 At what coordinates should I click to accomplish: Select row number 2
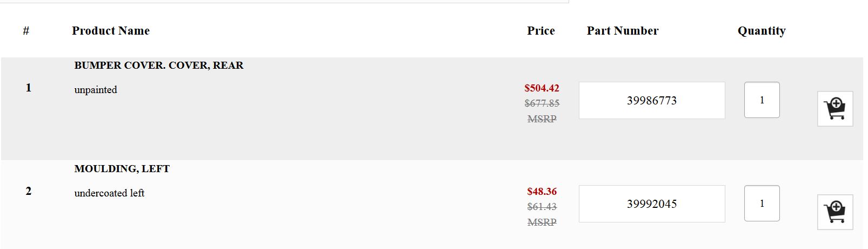(x=29, y=191)
